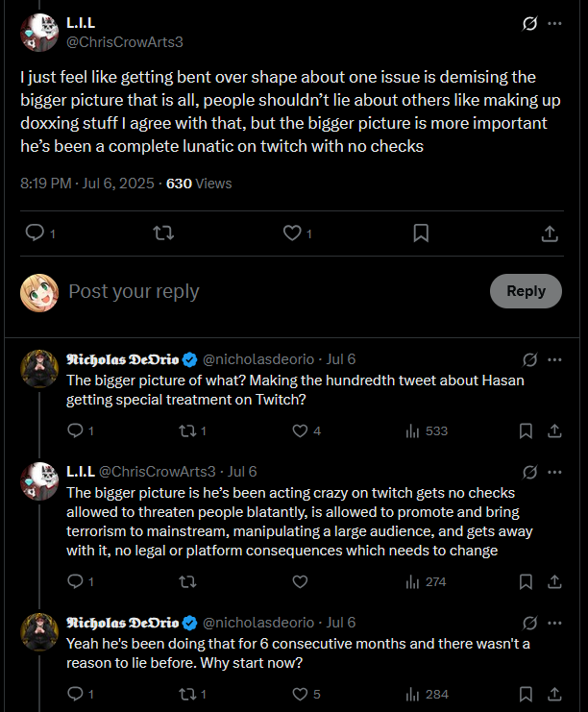The width and height of the screenshot is (588, 712).
Task: Bookmark the main post
Action: [x=421, y=233]
